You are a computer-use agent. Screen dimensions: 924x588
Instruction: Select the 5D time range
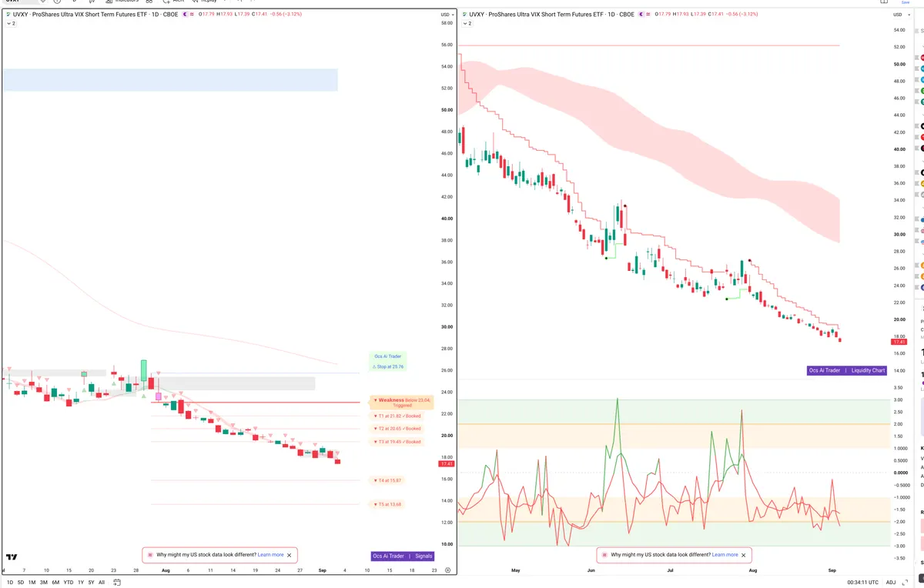click(21, 583)
